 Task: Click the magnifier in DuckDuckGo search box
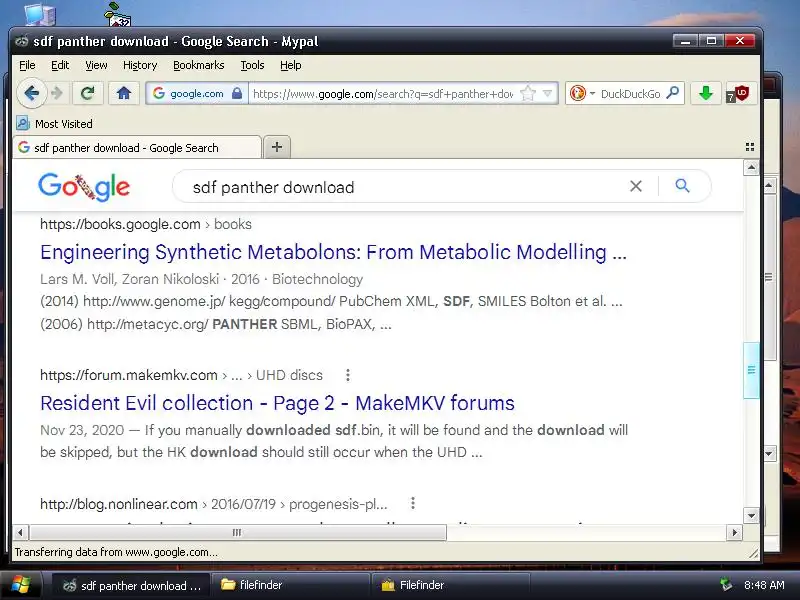point(673,93)
